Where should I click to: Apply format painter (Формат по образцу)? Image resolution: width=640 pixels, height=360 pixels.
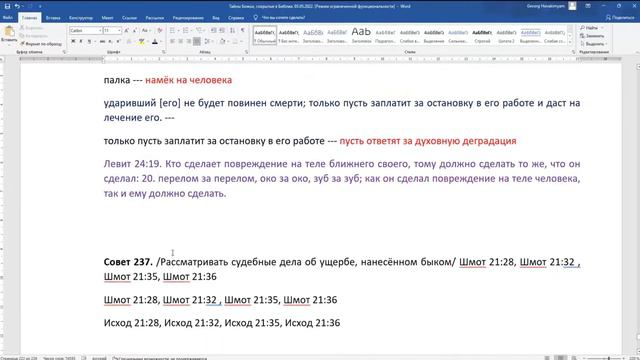(41, 44)
